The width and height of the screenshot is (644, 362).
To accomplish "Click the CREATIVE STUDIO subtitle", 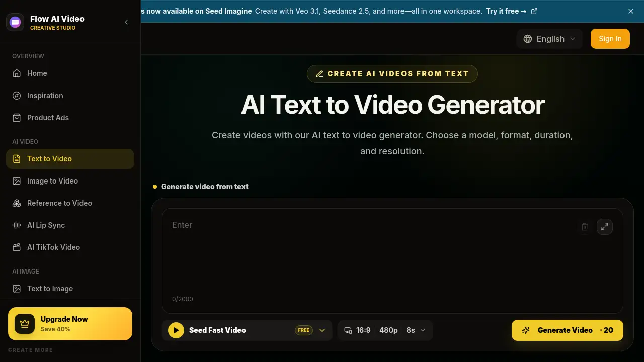I will pyautogui.click(x=53, y=28).
